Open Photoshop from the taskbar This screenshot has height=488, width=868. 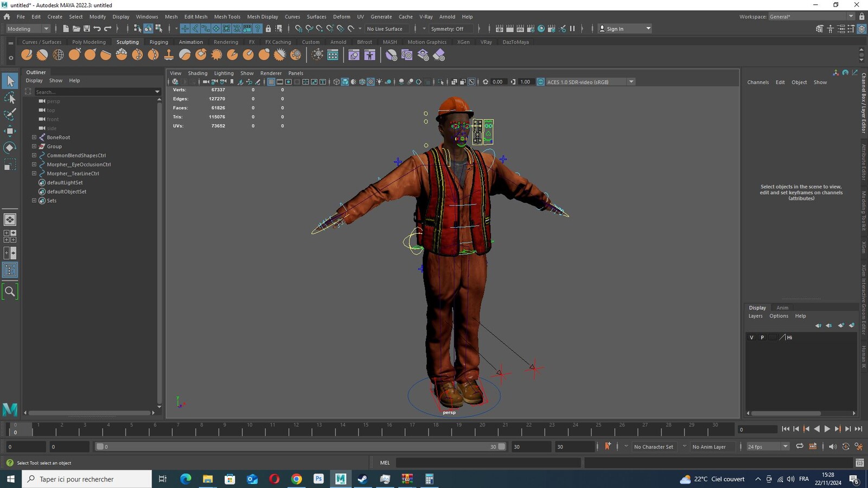(318, 479)
